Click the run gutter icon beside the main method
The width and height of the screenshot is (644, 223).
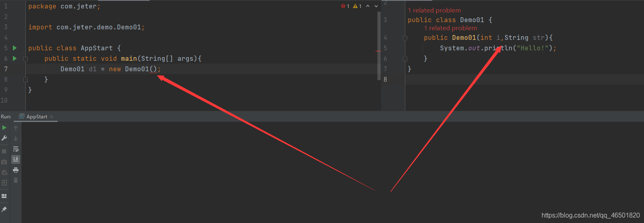pyautogui.click(x=15, y=58)
